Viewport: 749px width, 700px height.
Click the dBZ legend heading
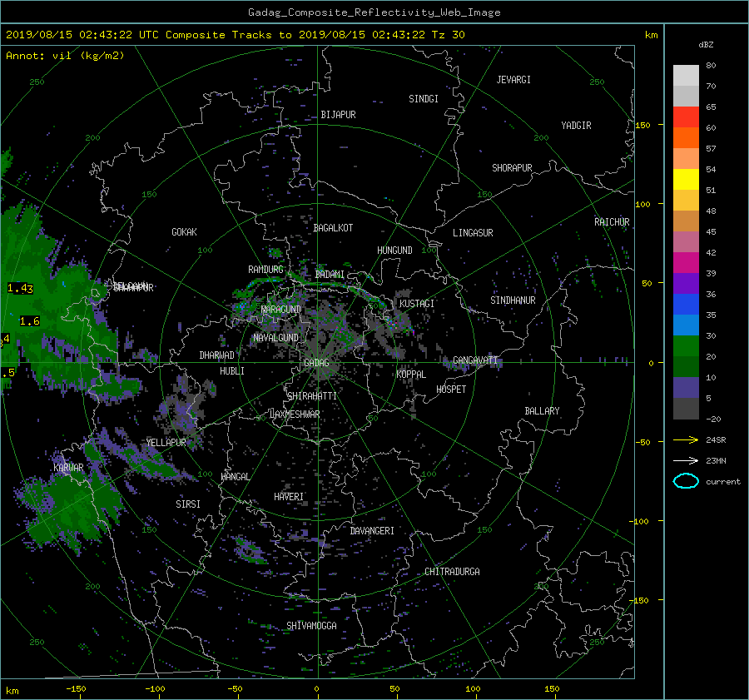706,45
